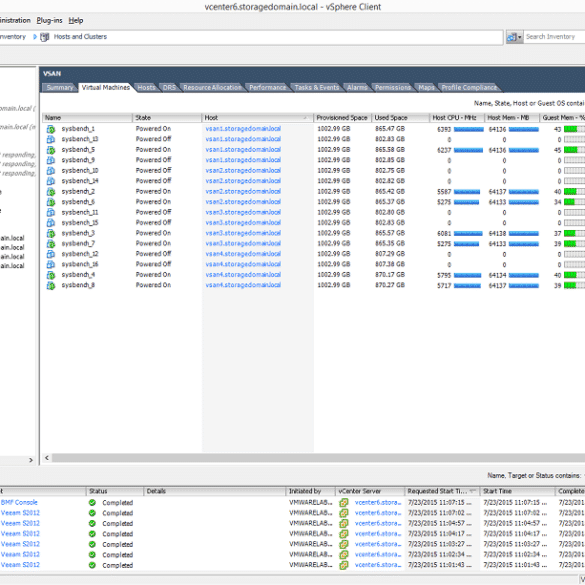Click the sysbench_2 VM icon

(51, 192)
